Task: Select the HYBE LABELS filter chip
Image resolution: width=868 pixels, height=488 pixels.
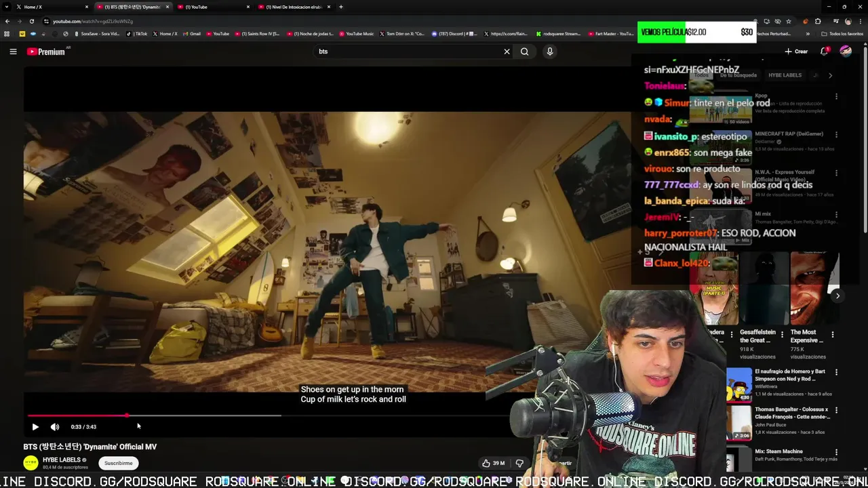Action: tap(785, 75)
